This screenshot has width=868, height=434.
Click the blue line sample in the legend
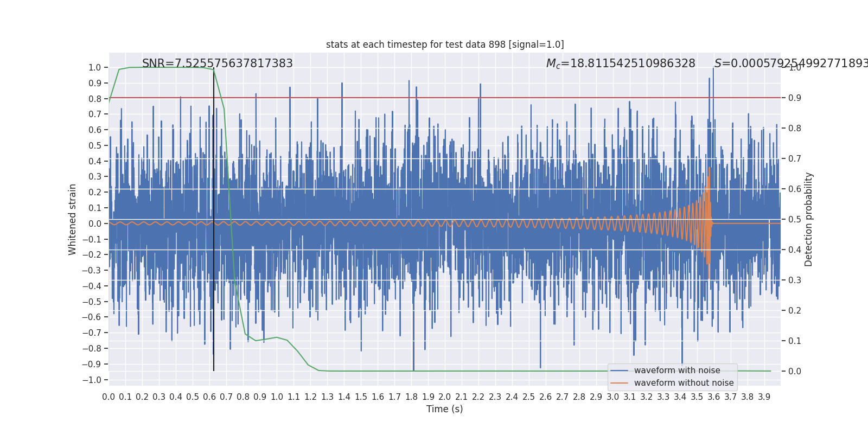(619, 371)
